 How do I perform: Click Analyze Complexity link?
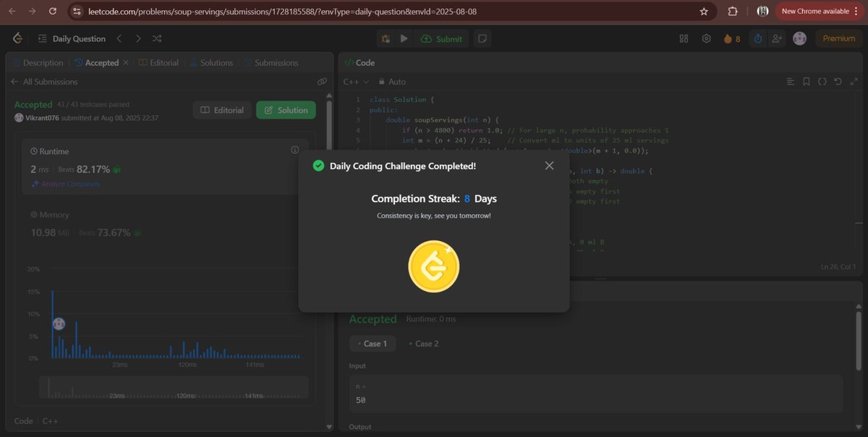[66, 184]
